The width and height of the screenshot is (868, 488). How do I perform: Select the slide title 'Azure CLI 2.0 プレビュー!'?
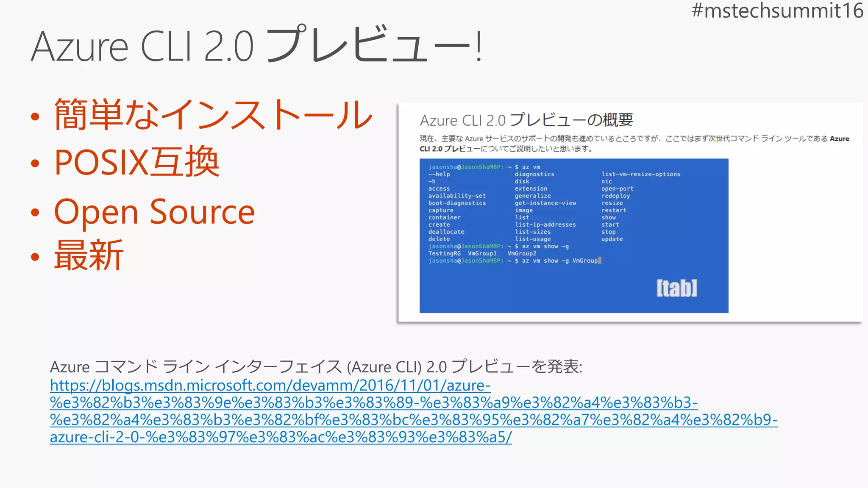(x=257, y=46)
